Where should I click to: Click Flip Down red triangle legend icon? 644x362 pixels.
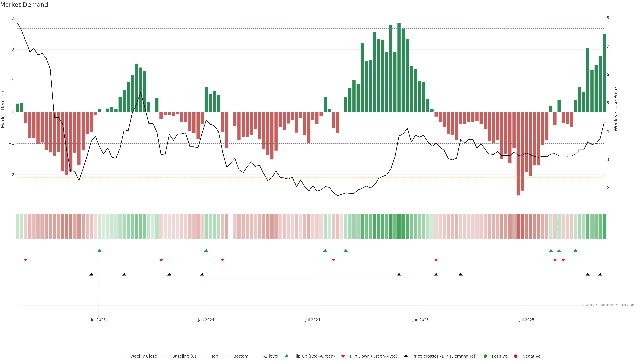click(x=343, y=356)
